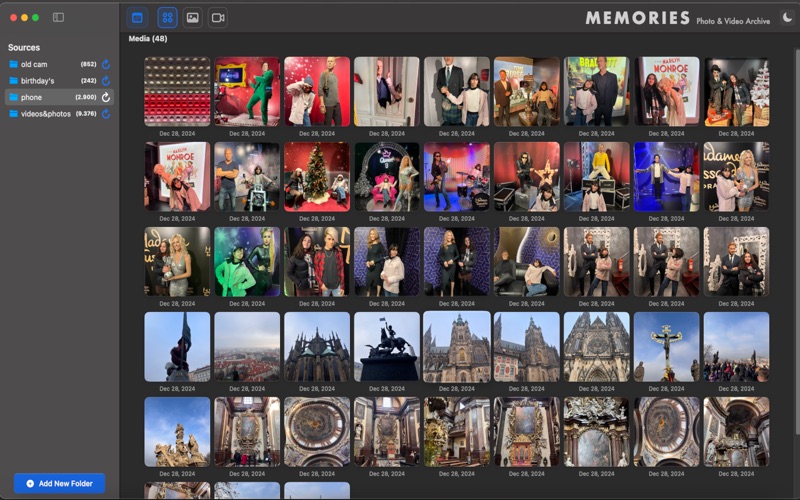Open the green jacket selfie photo

tap(247, 262)
